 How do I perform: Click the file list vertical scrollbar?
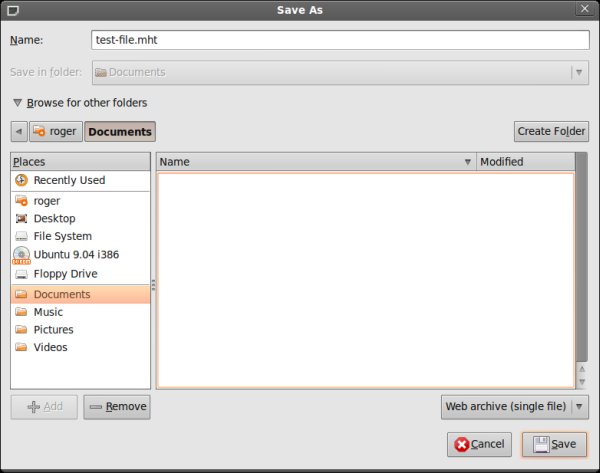pyautogui.click(x=582, y=257)
